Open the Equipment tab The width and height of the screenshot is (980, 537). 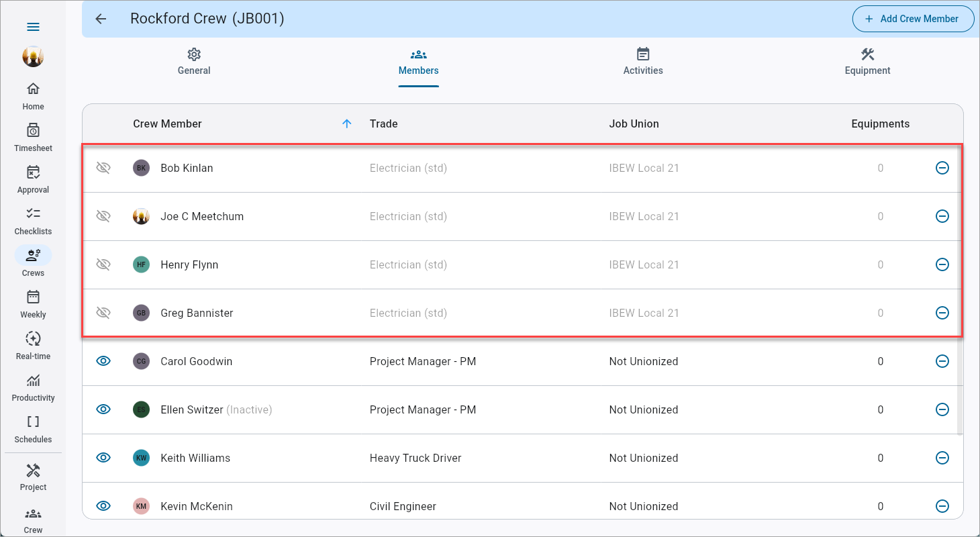click(x=867, y=62)
